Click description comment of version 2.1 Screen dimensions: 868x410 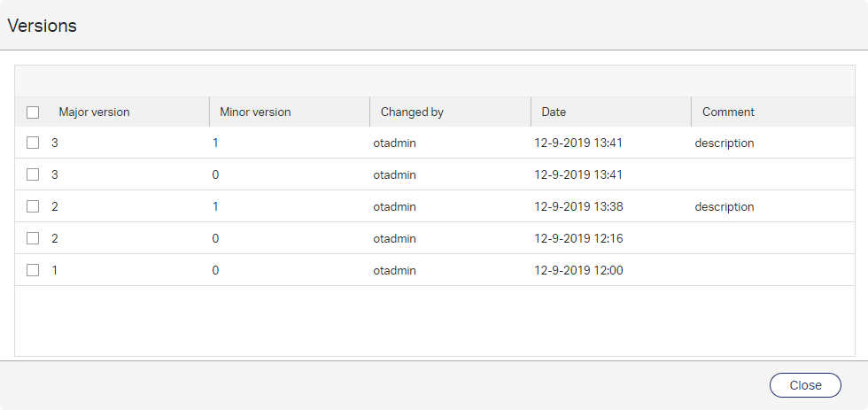(x=724, y=206)
